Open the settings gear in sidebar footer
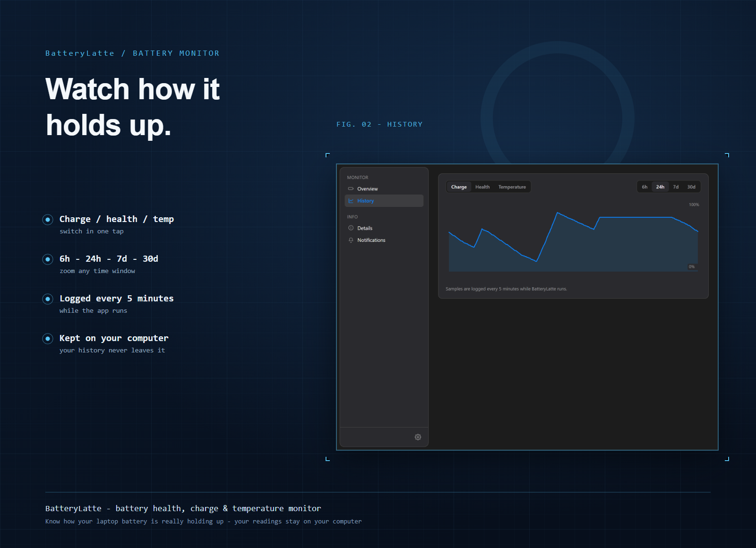Image resolution: width=756 pixels, height=548 pixels. [x=418, y=437]
